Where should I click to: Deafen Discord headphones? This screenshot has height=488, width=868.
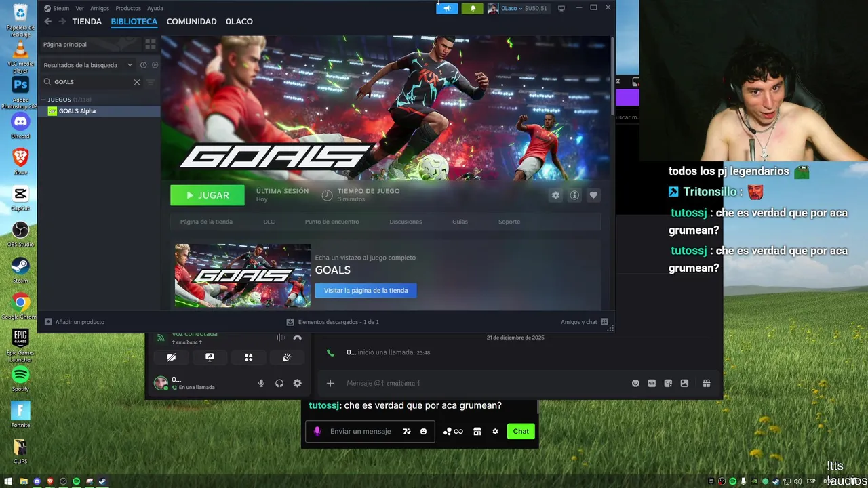click(x=279, y=383)
